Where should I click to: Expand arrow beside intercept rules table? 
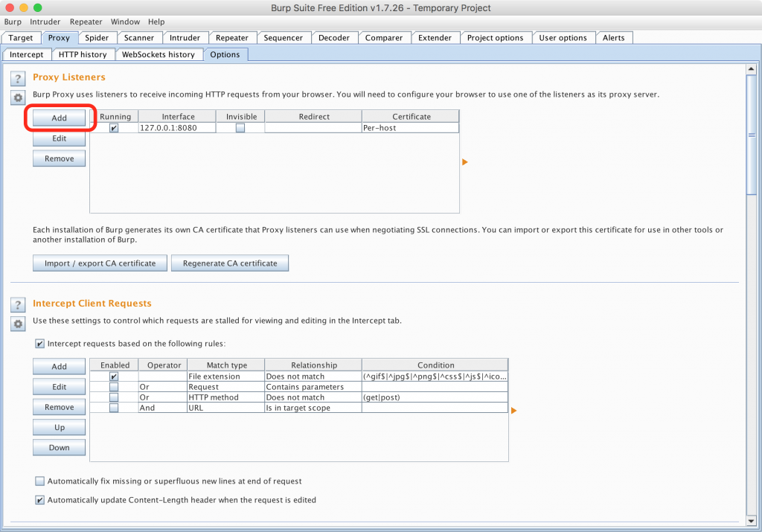513,410
